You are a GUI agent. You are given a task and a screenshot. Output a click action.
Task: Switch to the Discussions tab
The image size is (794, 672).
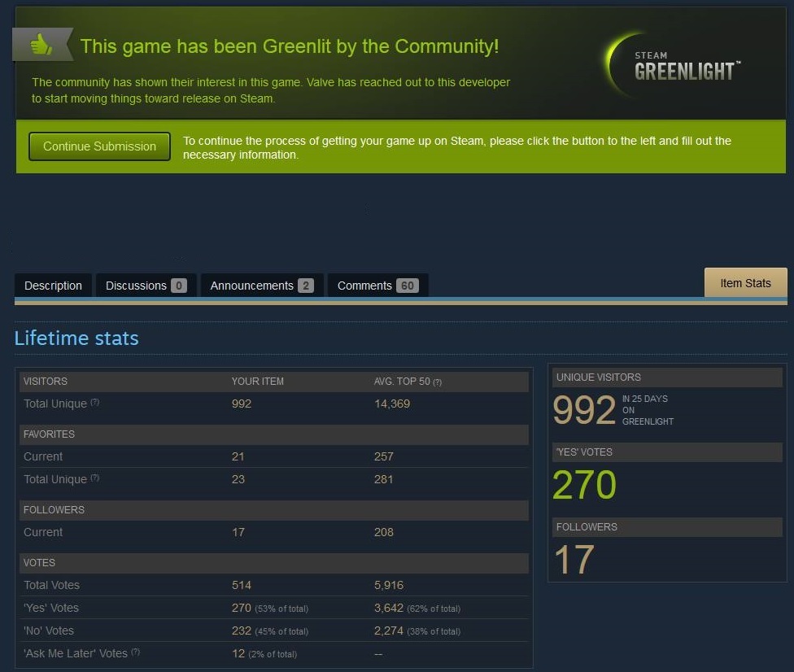146,286
